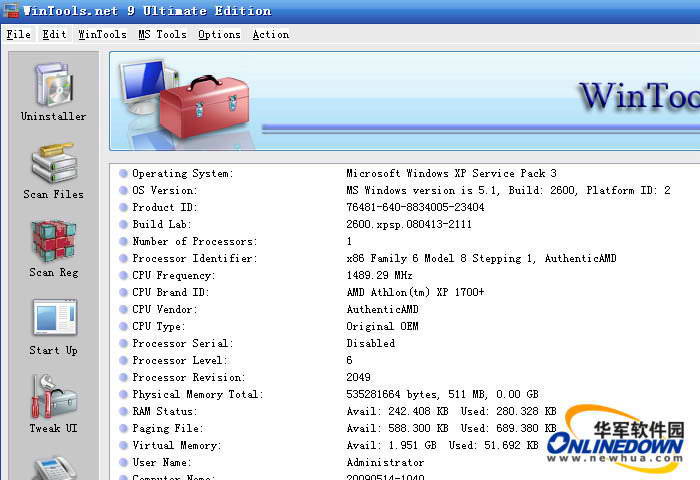Open the MS Tools menu

pos(162,34)
